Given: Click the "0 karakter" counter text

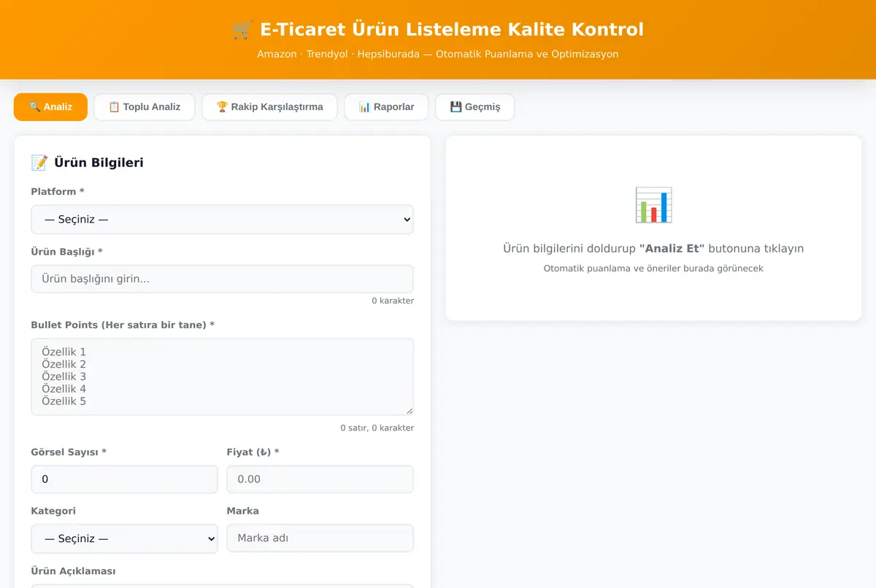Looking at the screenshot, I should point(393,301).
